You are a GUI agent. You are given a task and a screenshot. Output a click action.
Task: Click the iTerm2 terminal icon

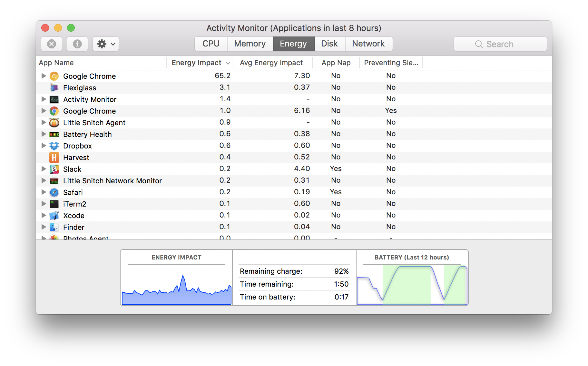[54, 204]
